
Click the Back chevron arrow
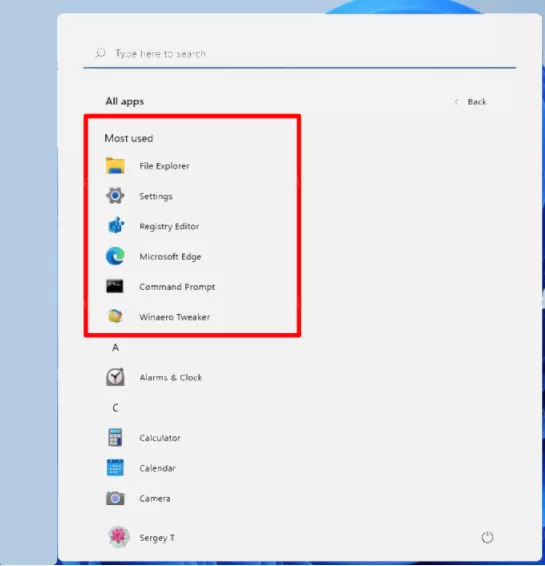click(457, 102)
